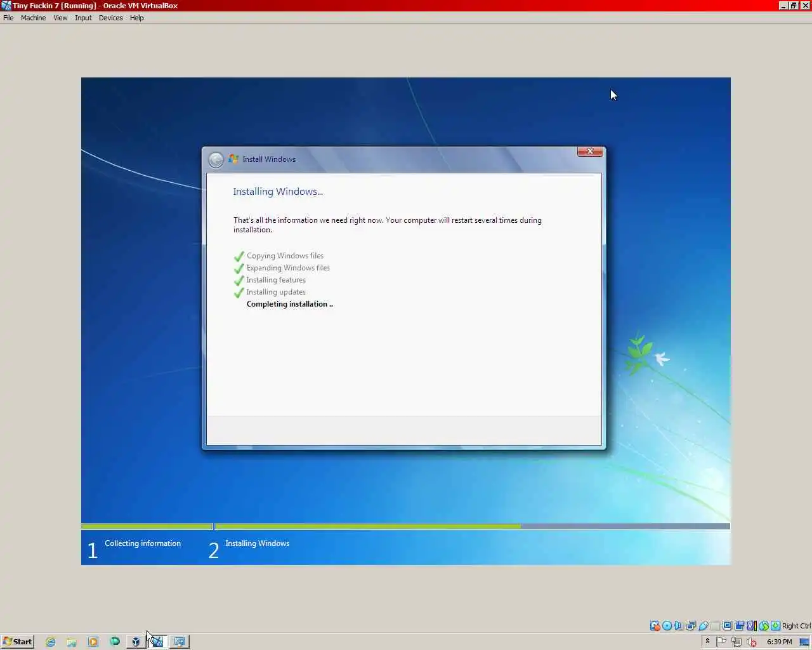Screen dimensions: 812x650
Task: Open the Machine menu
Action: (x=33, y=18)
